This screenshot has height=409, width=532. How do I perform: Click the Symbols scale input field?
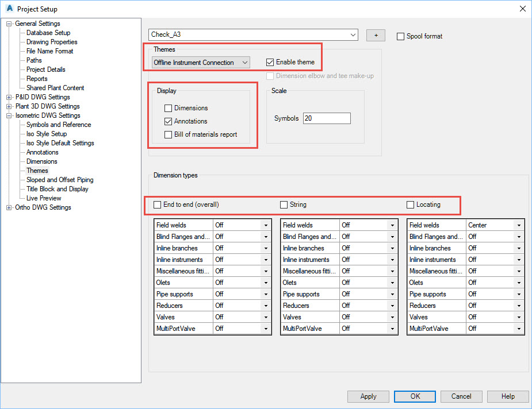pyautogui.click(x=327, y=118)
